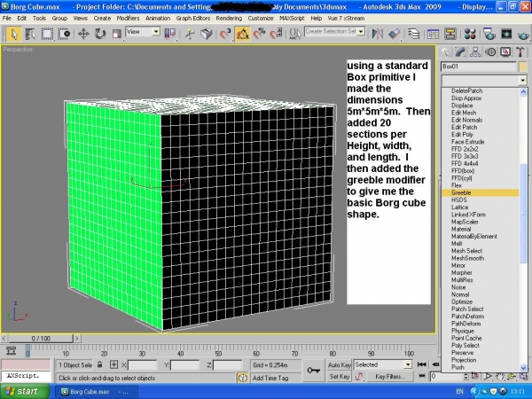Click time slider next frame arrow
Screen dimensions: 532x399
click(77, 339)
